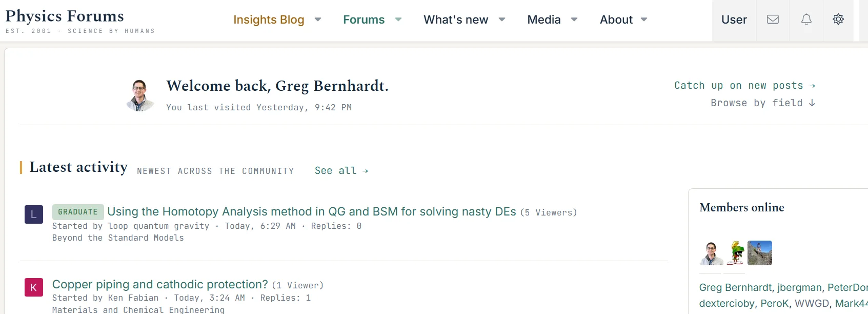
Task: Expand the Forums dropdown arrow
Action: tap(398, 19)
